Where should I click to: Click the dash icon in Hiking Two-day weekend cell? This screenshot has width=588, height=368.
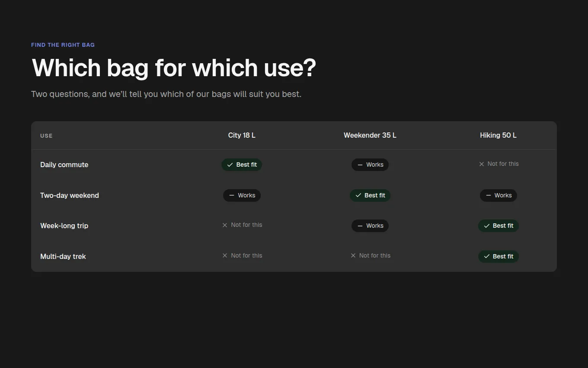tap(489, 195)
